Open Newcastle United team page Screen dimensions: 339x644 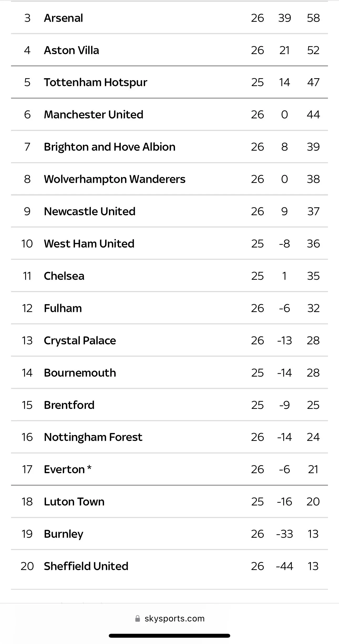(90, 211)
